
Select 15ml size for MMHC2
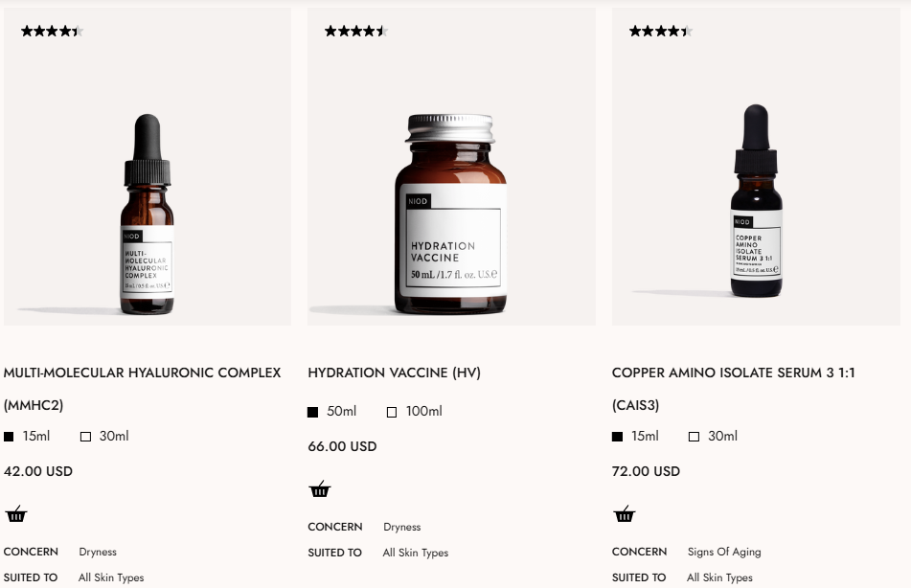click(x=27, y=437)
